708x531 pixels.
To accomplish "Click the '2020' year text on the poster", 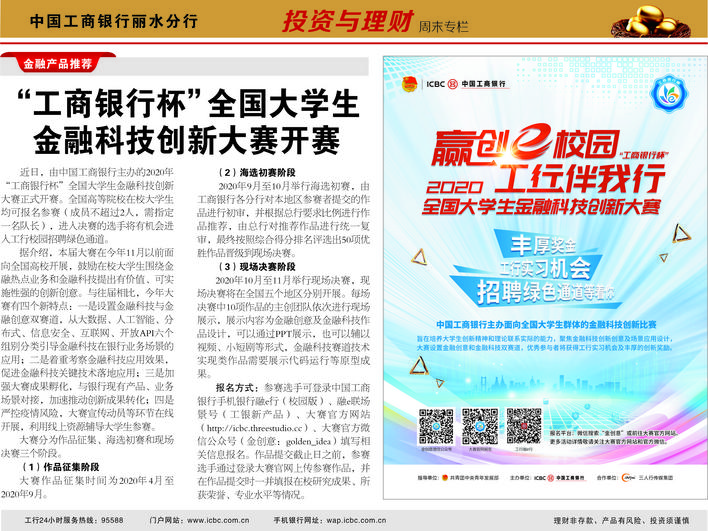I will 454,187.
